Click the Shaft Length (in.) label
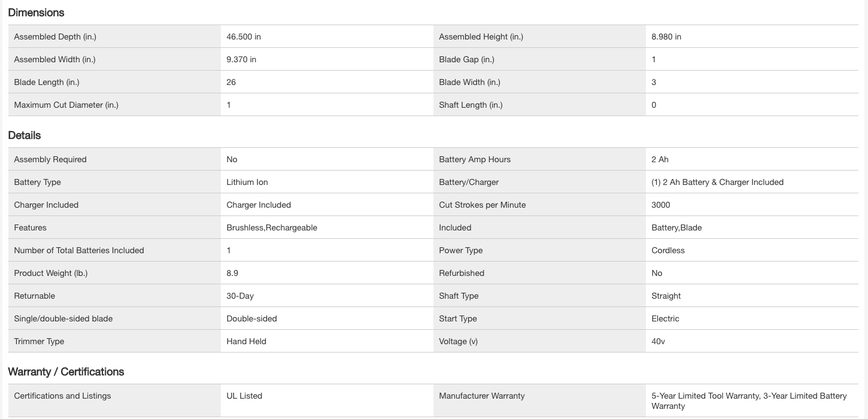 tap(471, 105)
